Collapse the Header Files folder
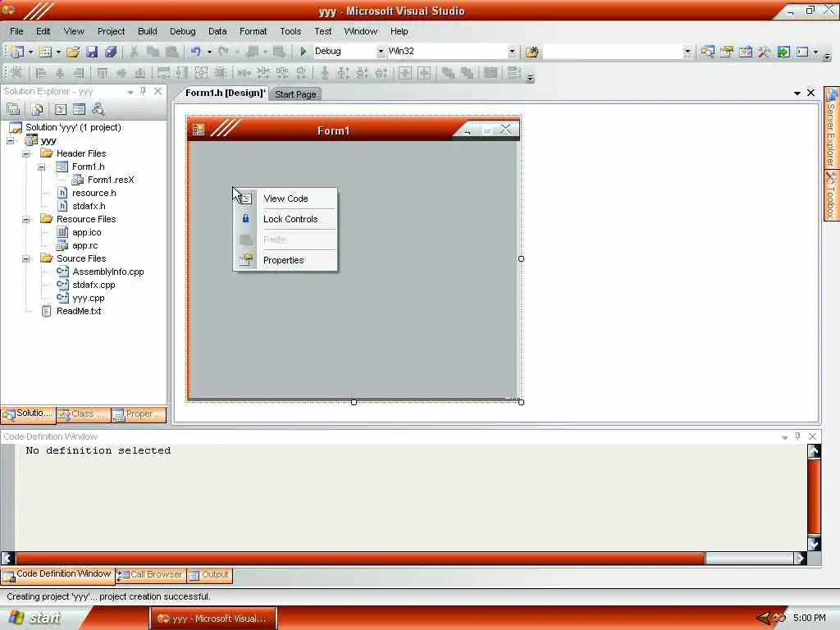Viewport: 840px width, 630px height. [25, 153]
